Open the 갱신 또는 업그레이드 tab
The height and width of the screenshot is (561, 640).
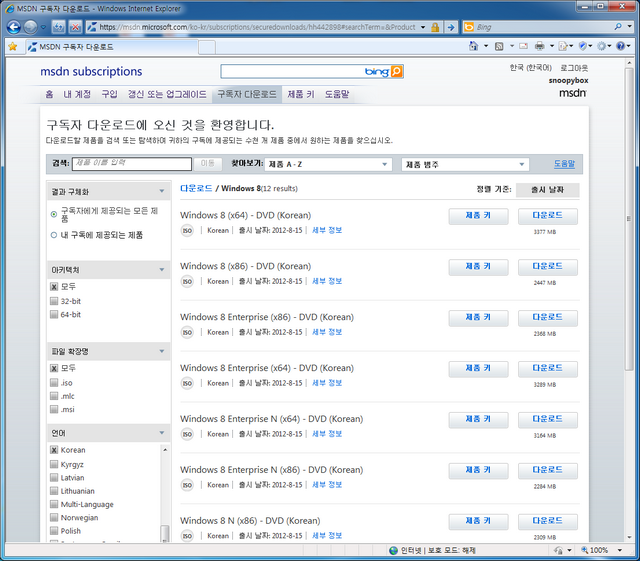167,94
